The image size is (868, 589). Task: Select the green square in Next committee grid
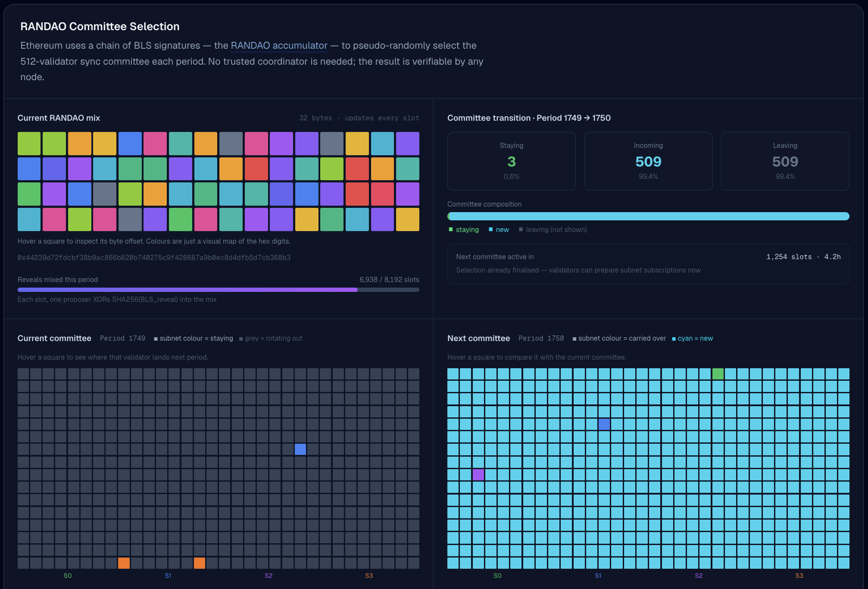(x=718, y=374)
